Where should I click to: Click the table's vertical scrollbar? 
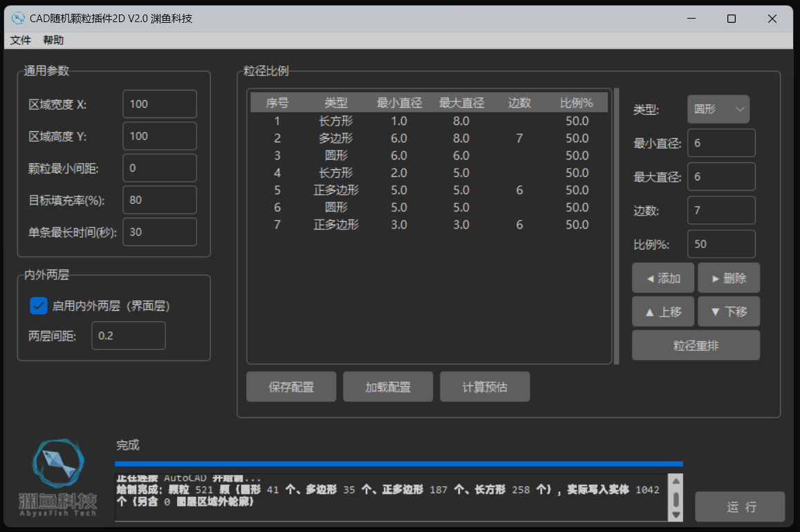point(616,226)
